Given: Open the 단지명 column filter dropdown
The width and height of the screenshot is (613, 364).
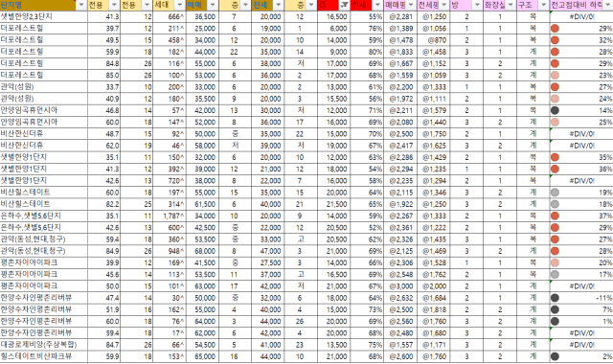Looking at the screenshot, I should coord(81,5).
